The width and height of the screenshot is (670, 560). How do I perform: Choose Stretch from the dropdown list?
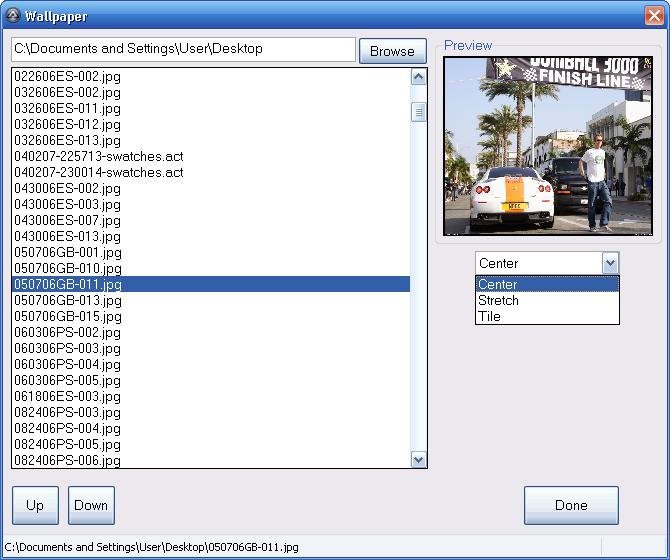(x=547, y=300)
